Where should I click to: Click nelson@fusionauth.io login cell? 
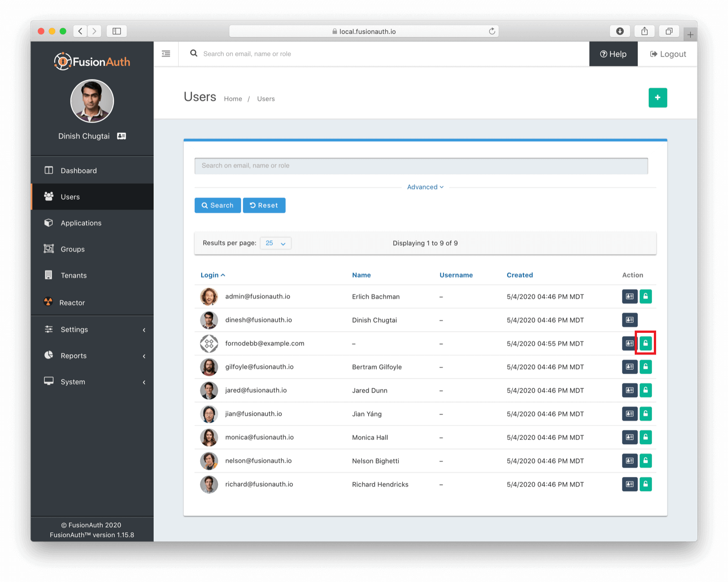pyautogui.click(x=258, y=461)
